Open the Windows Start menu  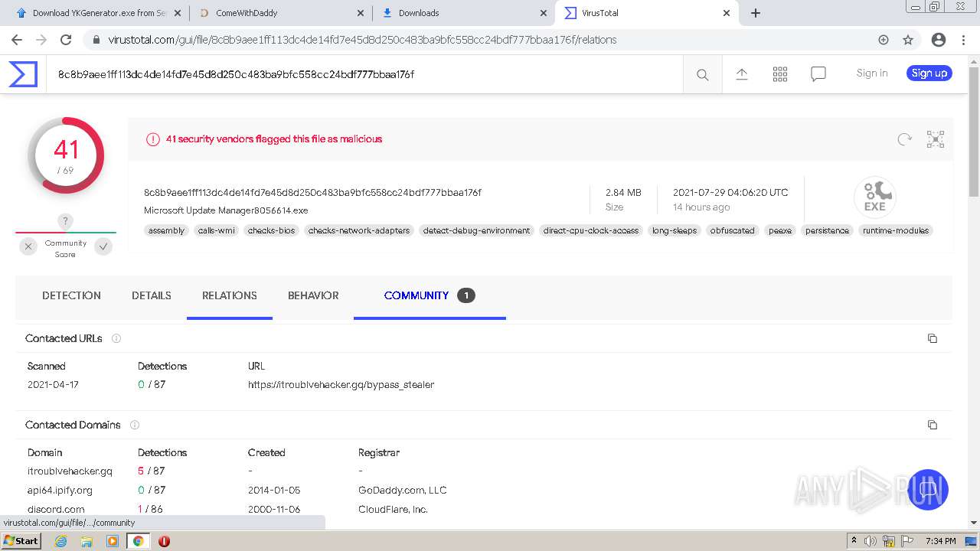[21, 541]
